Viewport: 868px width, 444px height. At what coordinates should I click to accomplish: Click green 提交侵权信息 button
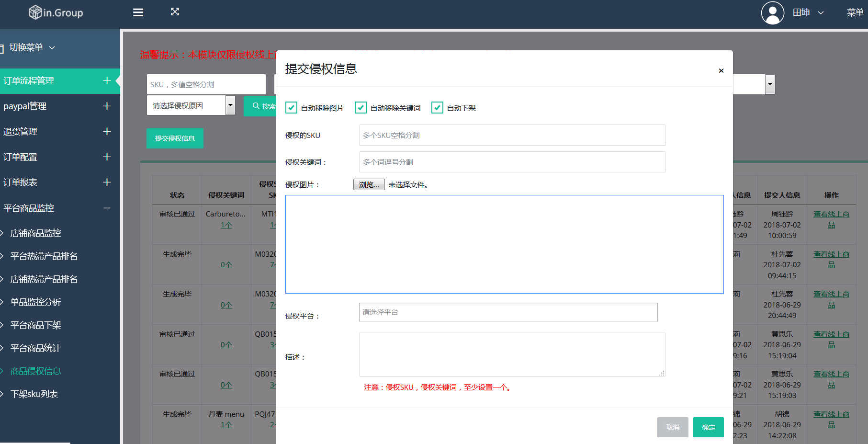click(x=175, y=138)
